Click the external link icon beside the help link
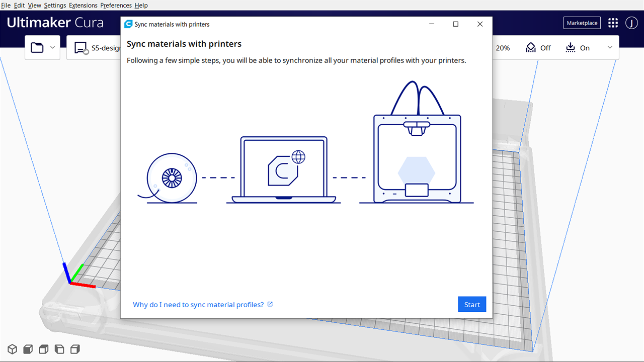This screenshot has height=362, width=644. click(x=270, y=304)
